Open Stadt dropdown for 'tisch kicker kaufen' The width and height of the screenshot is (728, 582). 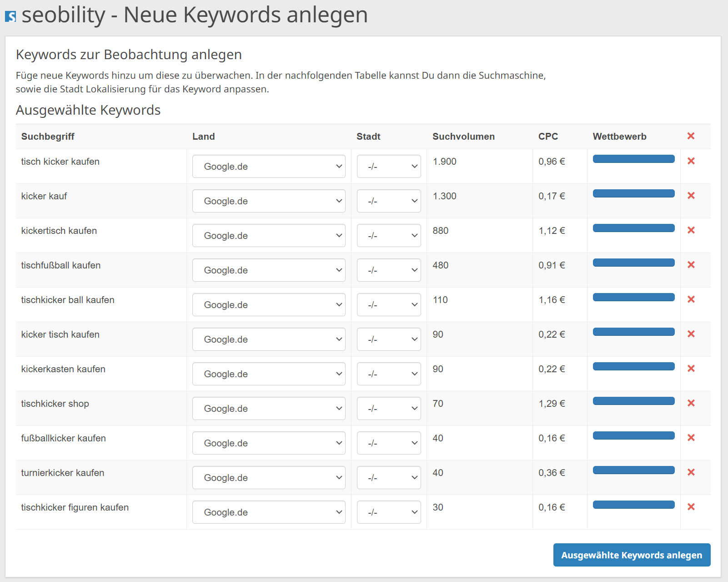pyautogui.click(x=389, y=167)
